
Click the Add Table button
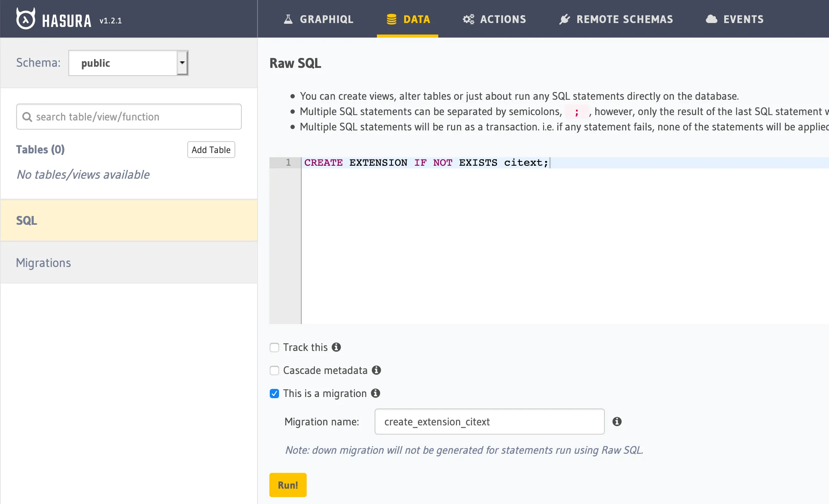[x=211, y=150]
